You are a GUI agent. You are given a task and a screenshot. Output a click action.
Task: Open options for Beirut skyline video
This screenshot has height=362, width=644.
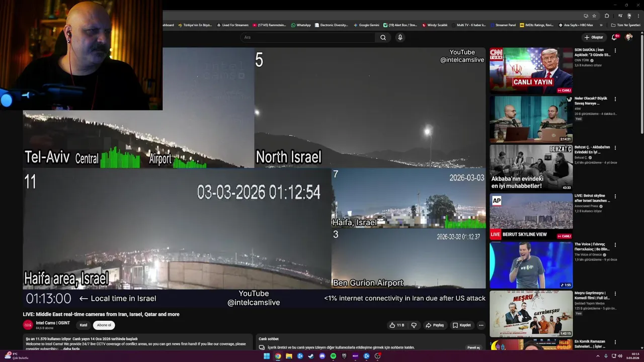pos(615,196)
